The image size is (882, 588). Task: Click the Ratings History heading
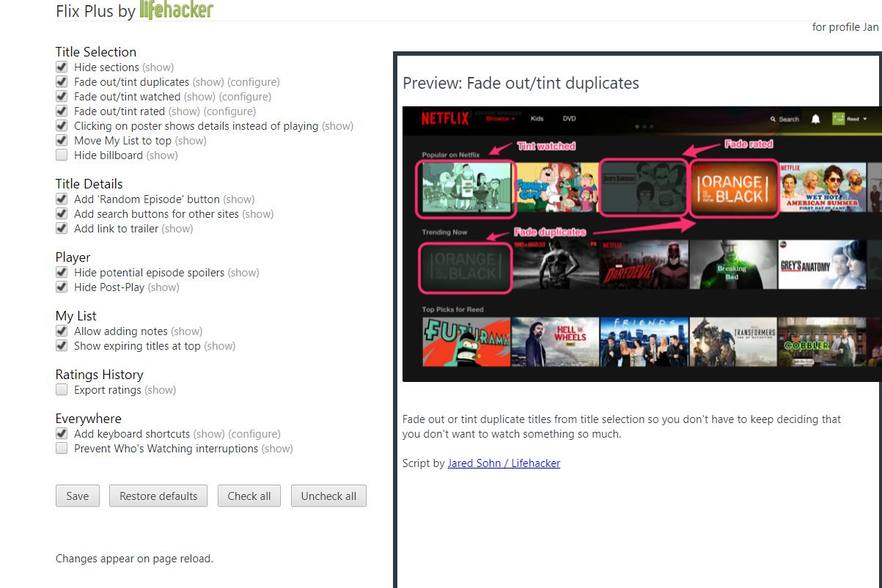pos(100,375)
